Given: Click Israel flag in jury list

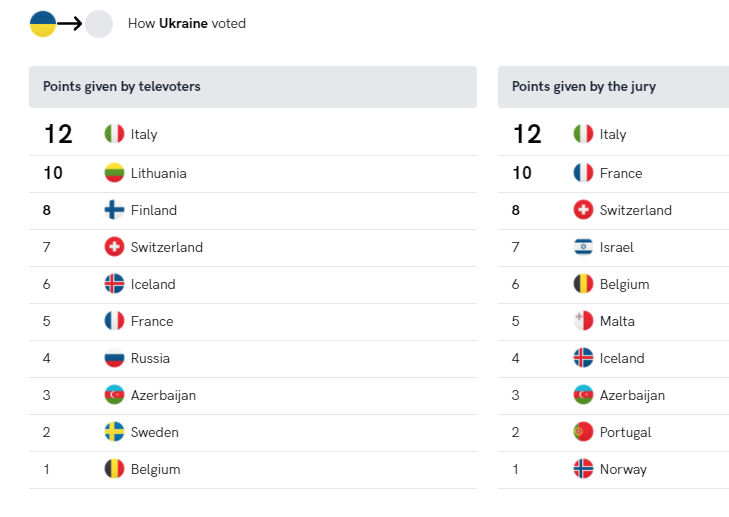Looking at the screenshot, I should coord(583,247).
